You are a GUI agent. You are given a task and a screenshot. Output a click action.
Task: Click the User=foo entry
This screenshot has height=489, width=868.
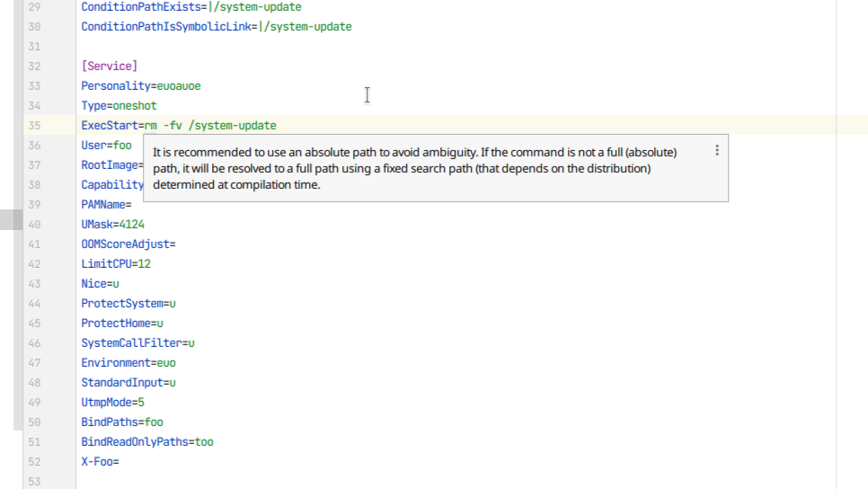[x=106, y=145]
